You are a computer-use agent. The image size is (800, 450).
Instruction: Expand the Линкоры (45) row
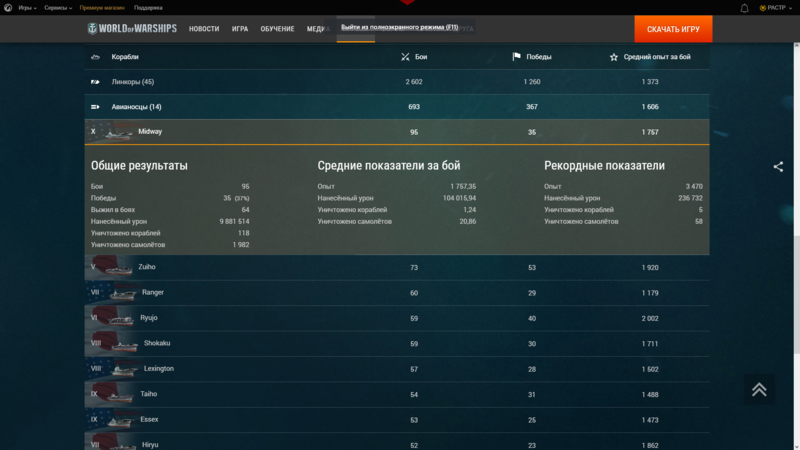(x=397, y=82)
